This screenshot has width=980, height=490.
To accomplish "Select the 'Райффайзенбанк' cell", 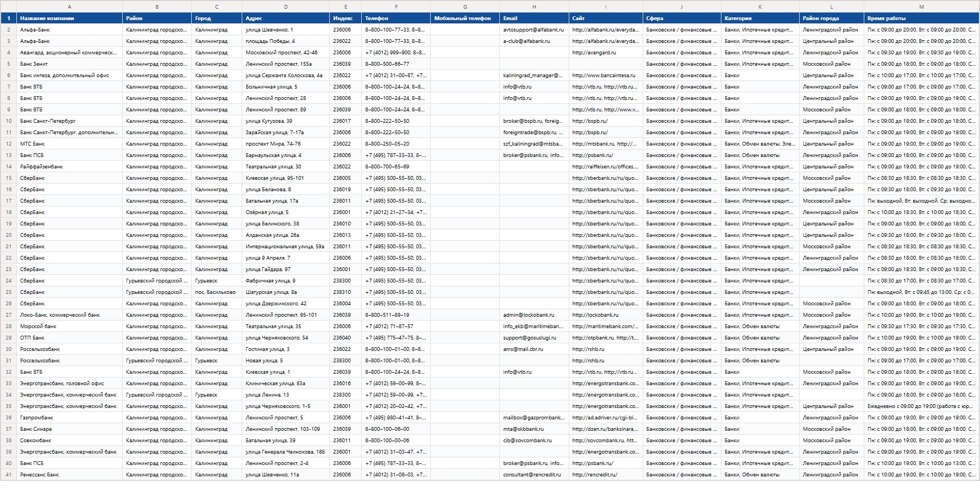I will tap(70, 167).
